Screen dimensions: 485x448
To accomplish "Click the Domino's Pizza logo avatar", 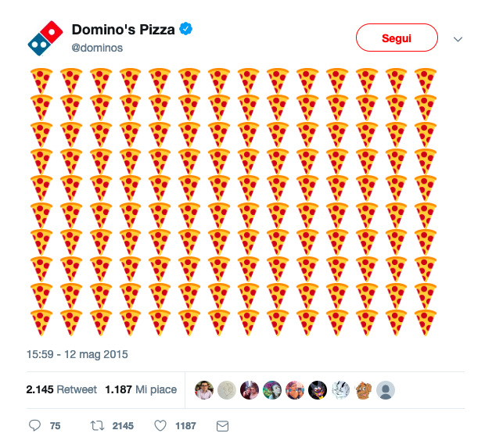I will [x=45, y=38].
